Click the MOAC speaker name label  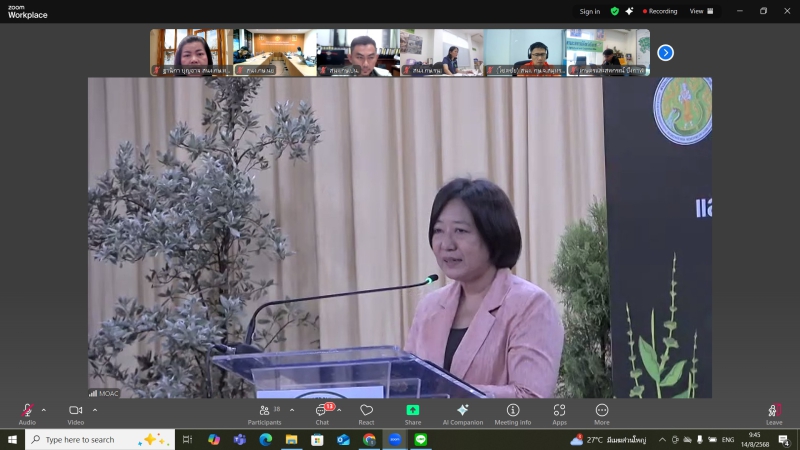coord(104,393)
